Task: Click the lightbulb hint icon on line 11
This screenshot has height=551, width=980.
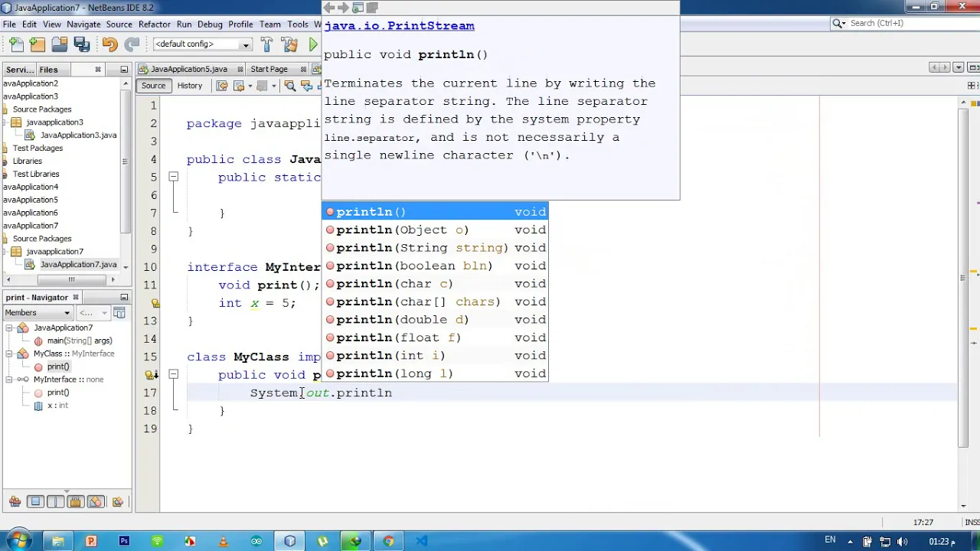Action: tap(155, 303)
